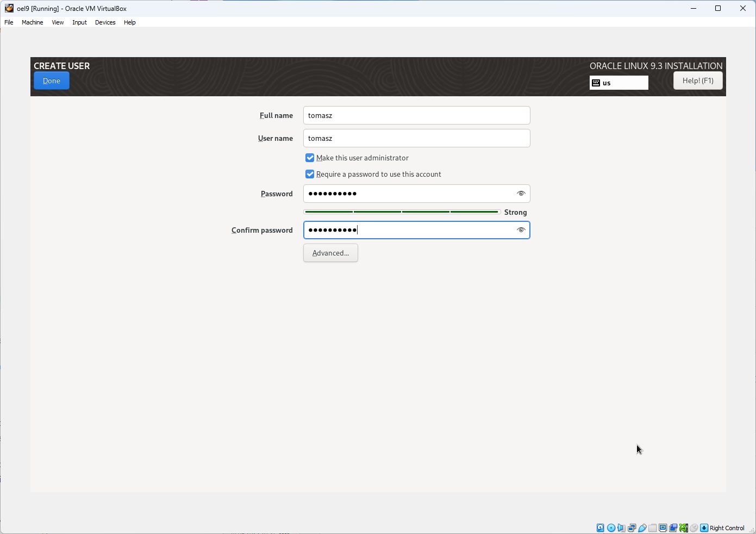Click the Full name label
This screenshot has width=756, height=534.
click(276, 115)
